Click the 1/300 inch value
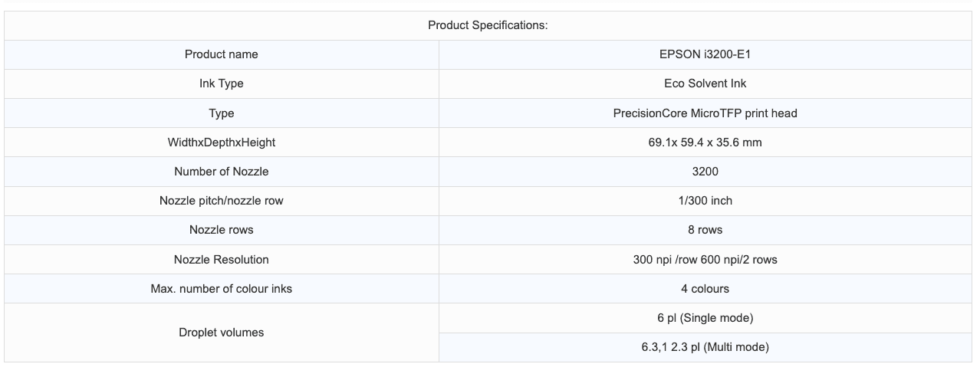This screenshot has width=980, height=377. pyautogui.click(x=705, y=201)
